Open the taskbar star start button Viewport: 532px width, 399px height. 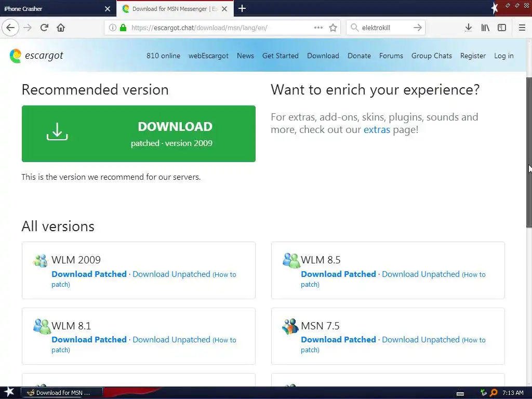[x=9, y=392]
